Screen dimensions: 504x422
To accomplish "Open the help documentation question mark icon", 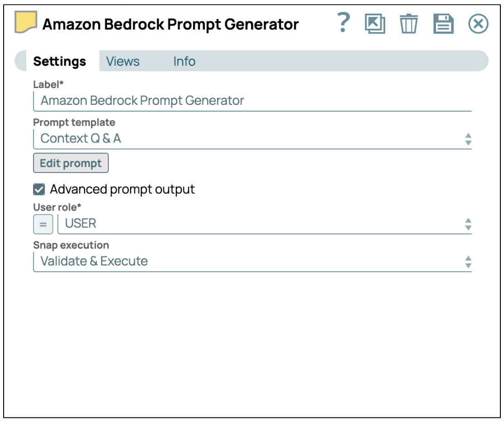I will [344, 23].
